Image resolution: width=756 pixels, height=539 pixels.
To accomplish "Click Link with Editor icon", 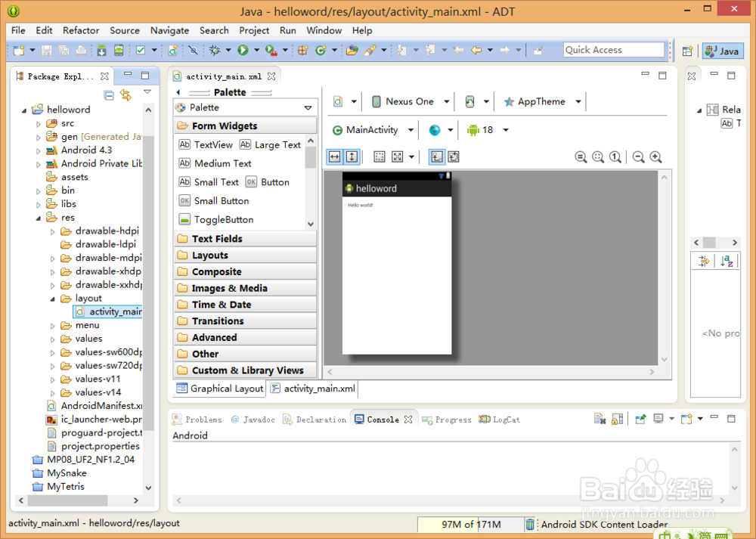I will coord(125,95).
